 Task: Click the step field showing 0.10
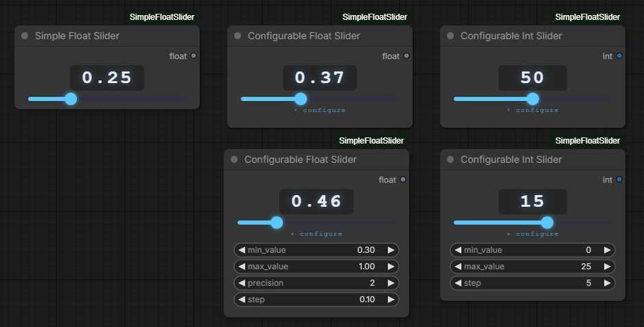317,300
